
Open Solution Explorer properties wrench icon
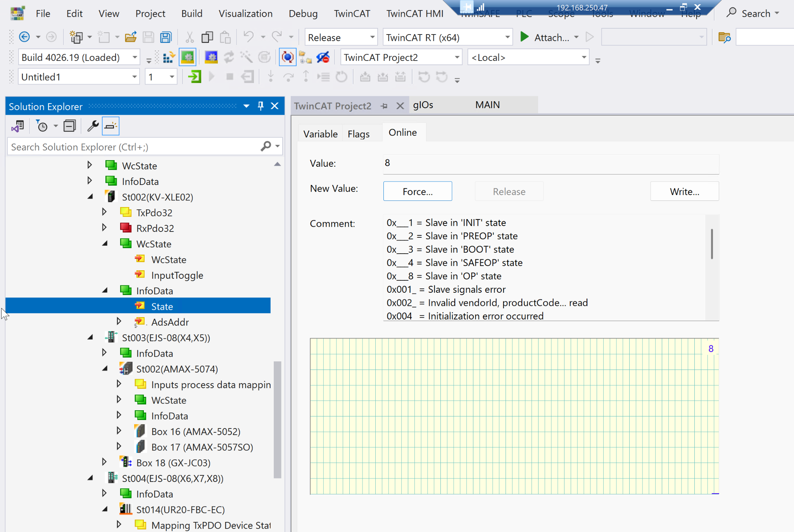pos(93,126)
